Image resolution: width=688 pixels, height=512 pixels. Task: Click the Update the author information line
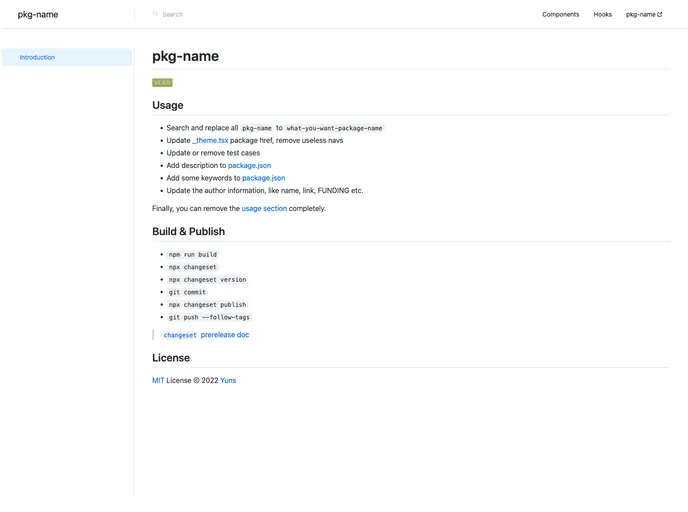tap(265, 190)
